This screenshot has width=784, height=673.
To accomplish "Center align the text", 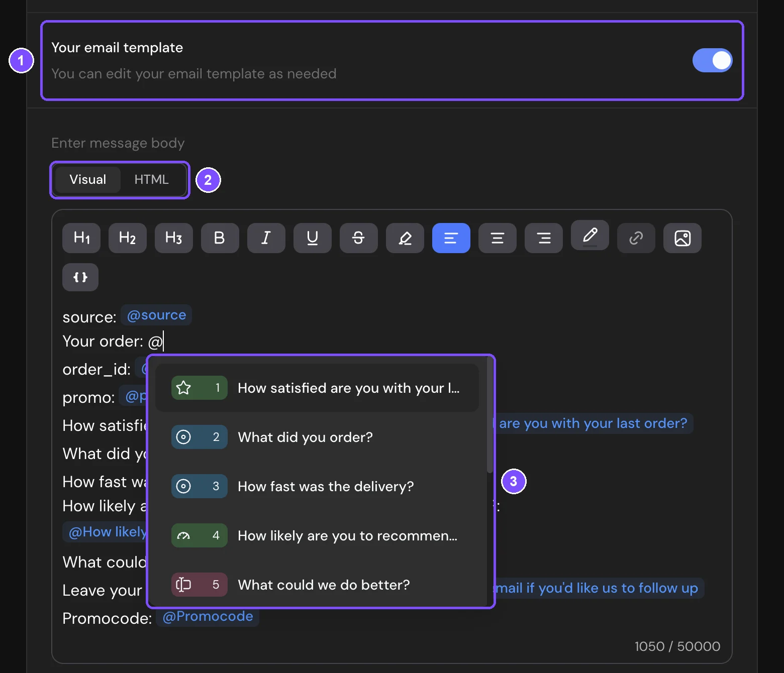I will coord(498,238).
